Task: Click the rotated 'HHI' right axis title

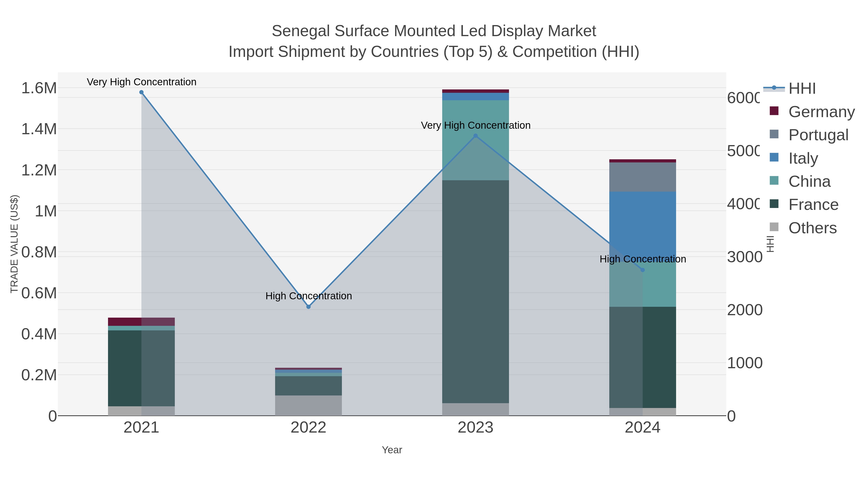Action: (770, 244)
